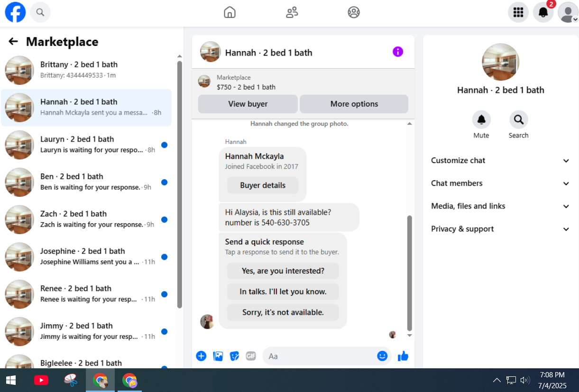Open Brittany · 2 bed 1 bath conversation
Viewport: 579px width, 392px height.
[86, 70]
